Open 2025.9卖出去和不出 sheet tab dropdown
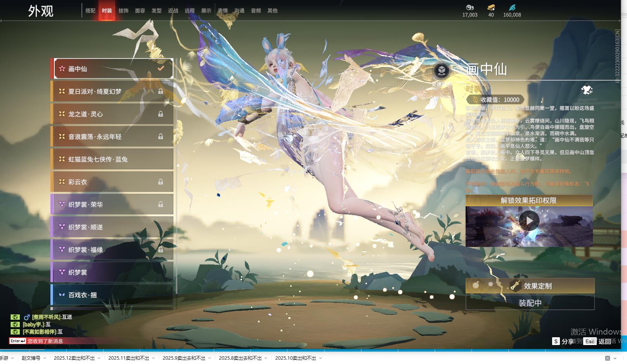 (x=210, y=358)
